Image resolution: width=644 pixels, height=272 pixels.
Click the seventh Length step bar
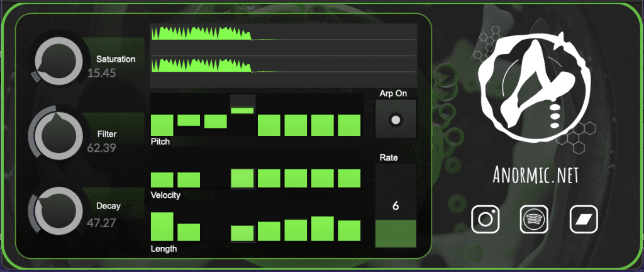click(323, 229)
